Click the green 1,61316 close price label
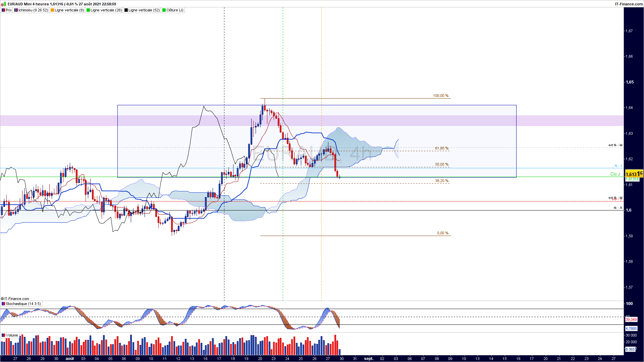The width and height of the screenshot is (644, 362). tap(632, 179)
